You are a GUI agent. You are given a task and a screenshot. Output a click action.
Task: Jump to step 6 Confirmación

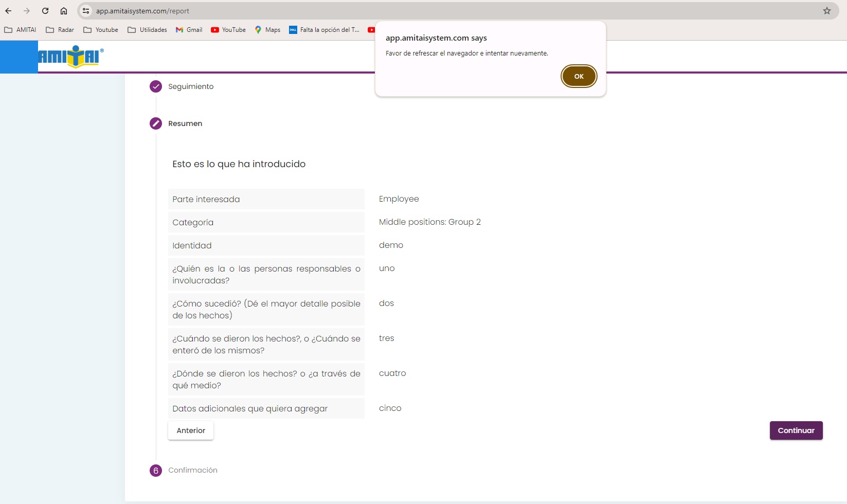tap(192, 470)
